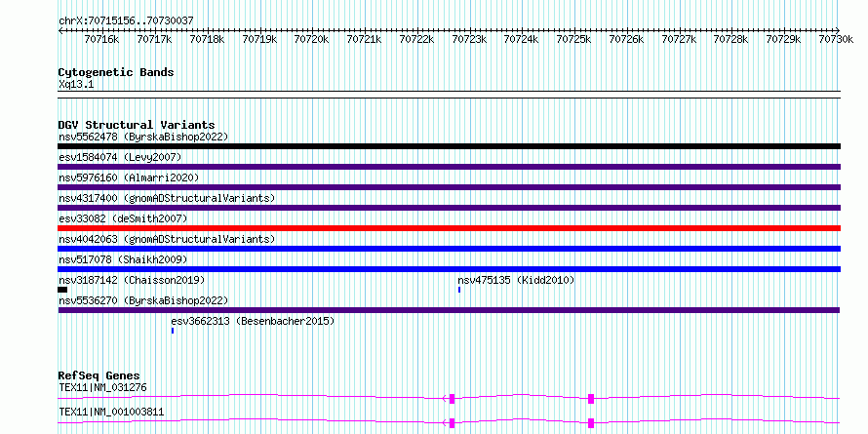This screenshot has width=868, height=434.
Task: Click the 70724k ruler position label
Action: [521, 39]
